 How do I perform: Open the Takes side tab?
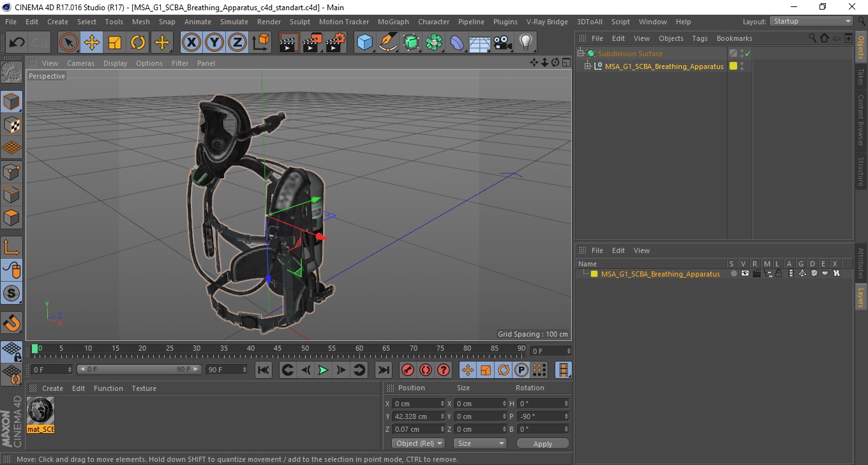tap(861, 77)
